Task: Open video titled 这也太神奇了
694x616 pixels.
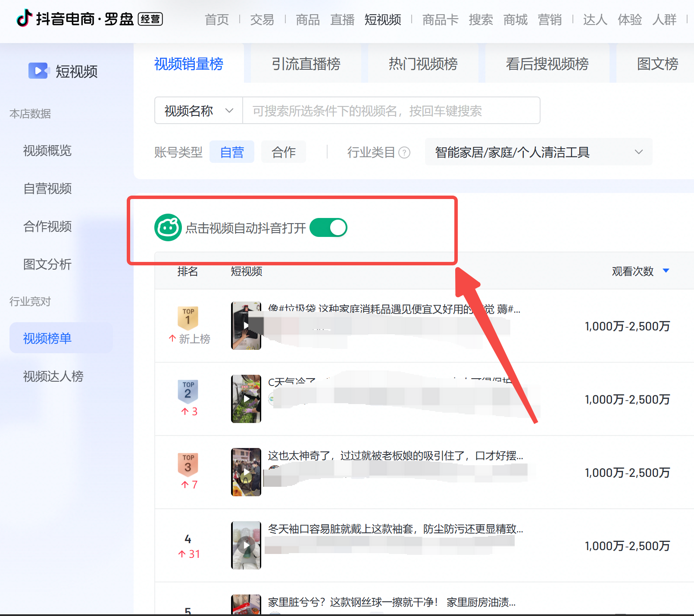Action: pos(396,455)
